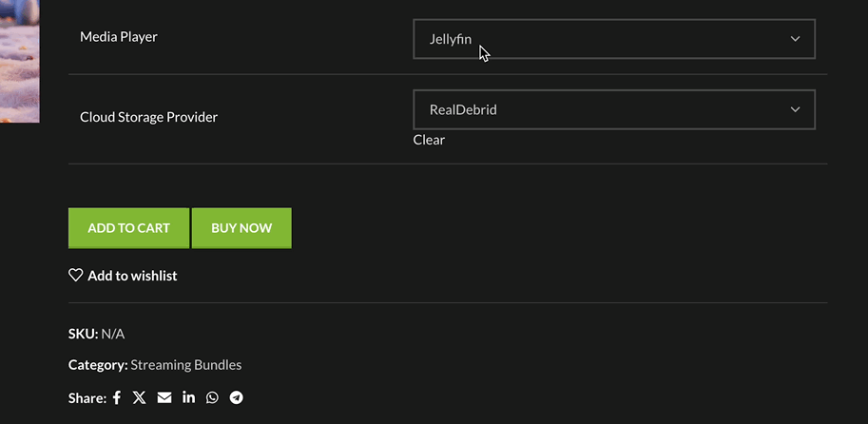Clear the selected product options
The image size is (868, 424).
(x=429, y=140)
